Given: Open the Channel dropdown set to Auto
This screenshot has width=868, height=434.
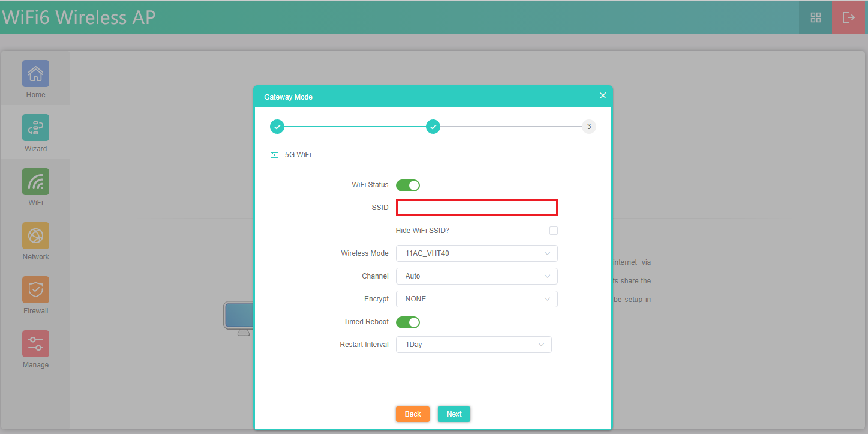Looking at the screenshot, I should [x=476, y=276].
